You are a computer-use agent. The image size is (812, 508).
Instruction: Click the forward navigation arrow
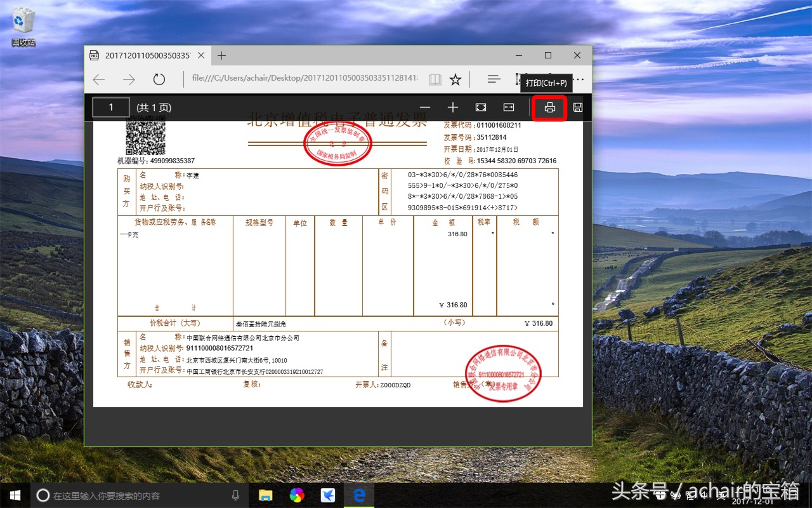point(129,79)
